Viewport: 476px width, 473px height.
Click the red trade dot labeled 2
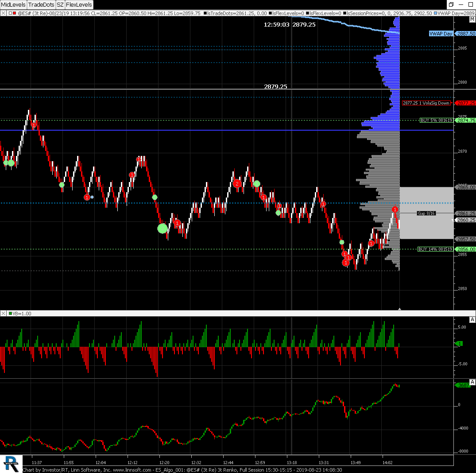(237, 183)
